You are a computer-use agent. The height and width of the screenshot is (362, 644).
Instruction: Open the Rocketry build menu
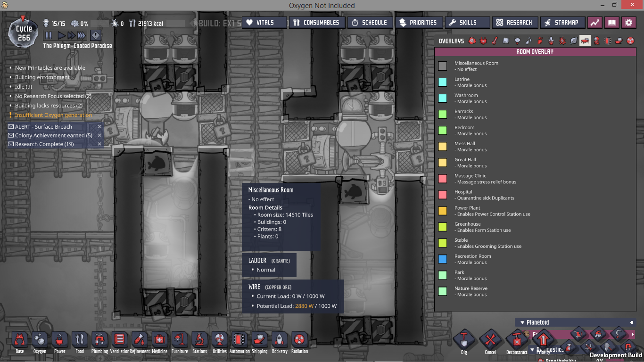tap(280, 341)
